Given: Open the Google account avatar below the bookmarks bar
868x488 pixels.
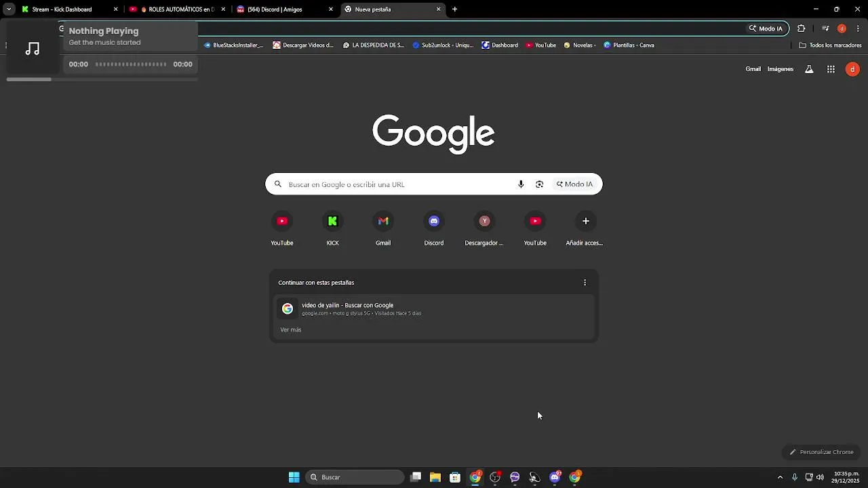Looking at the screenshot, I should [x=852, y=69].
